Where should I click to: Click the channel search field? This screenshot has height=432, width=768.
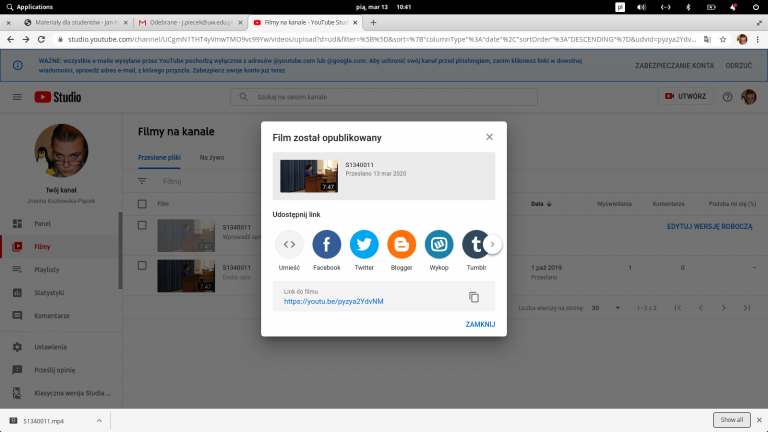pos(384,97)
